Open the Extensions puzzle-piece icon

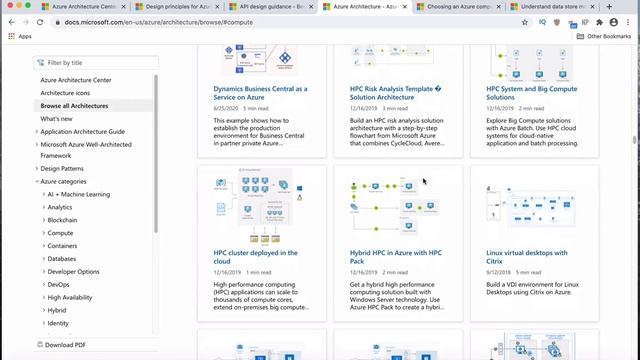(599, 22)
